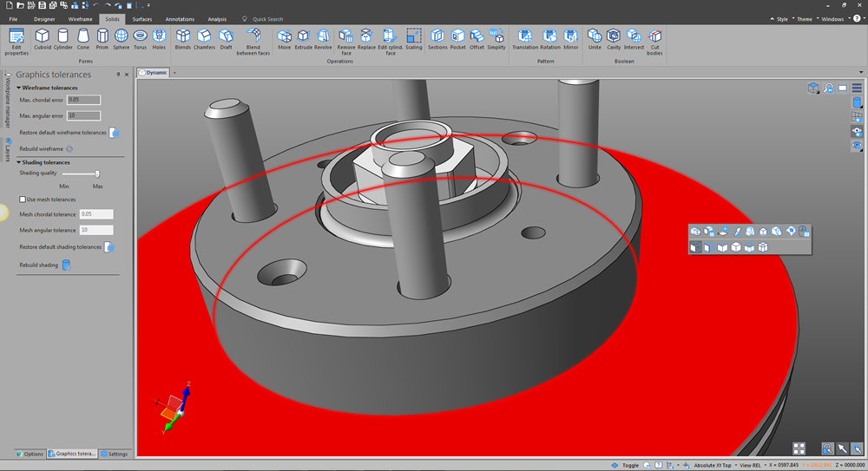
Task: Open the Draft tool
Action: point(226,39)
